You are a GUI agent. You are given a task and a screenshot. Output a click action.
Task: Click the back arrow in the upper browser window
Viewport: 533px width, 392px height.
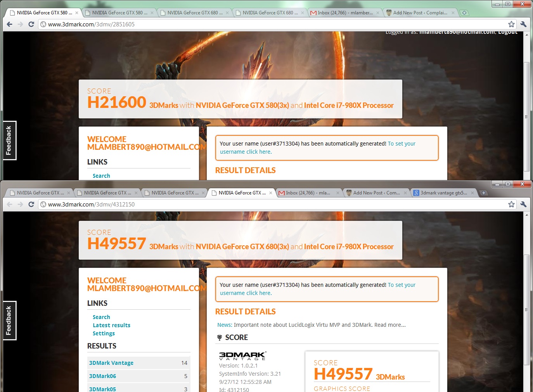(10, 24)
